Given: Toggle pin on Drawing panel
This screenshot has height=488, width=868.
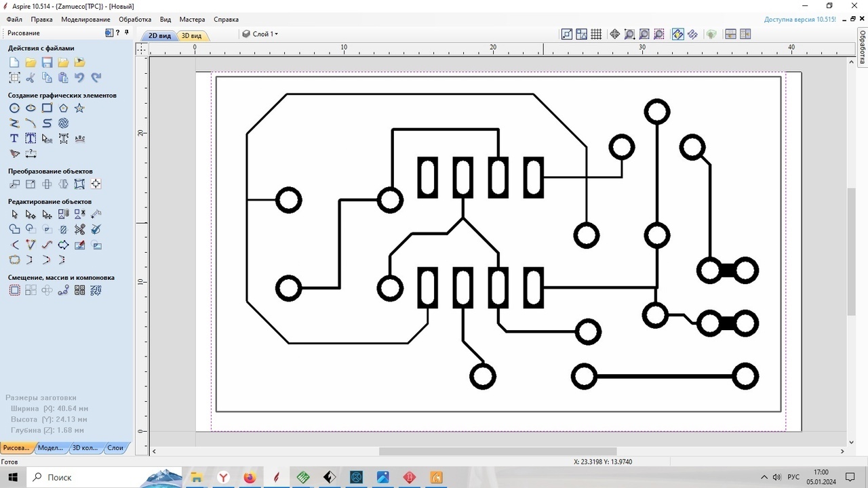Looking at the screenshot, I should 126,33.
